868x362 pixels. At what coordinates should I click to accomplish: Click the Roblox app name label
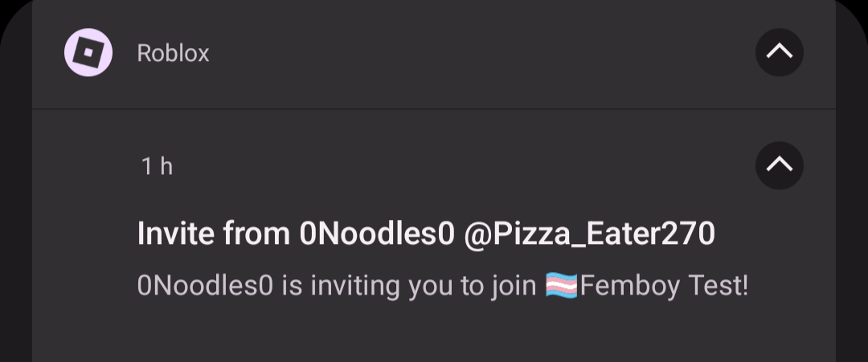click(x=173, y=53)
